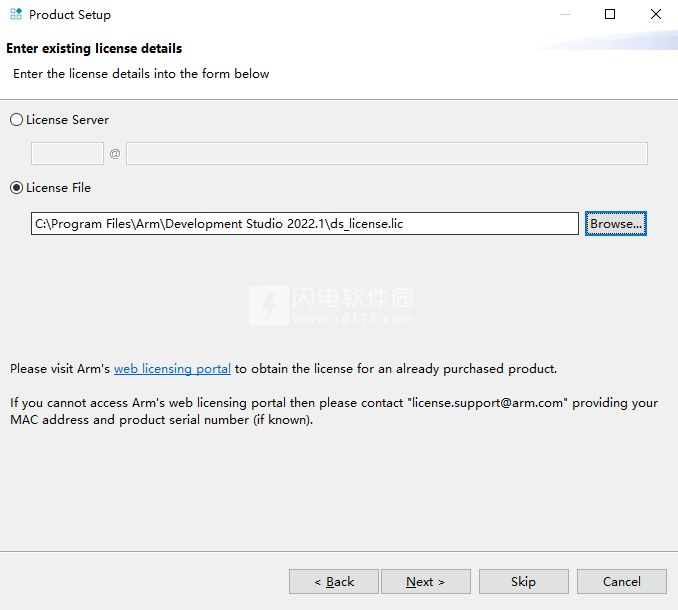The image size is (678, 610).
Task: Click the license file path field
Action: coord(305,224)
